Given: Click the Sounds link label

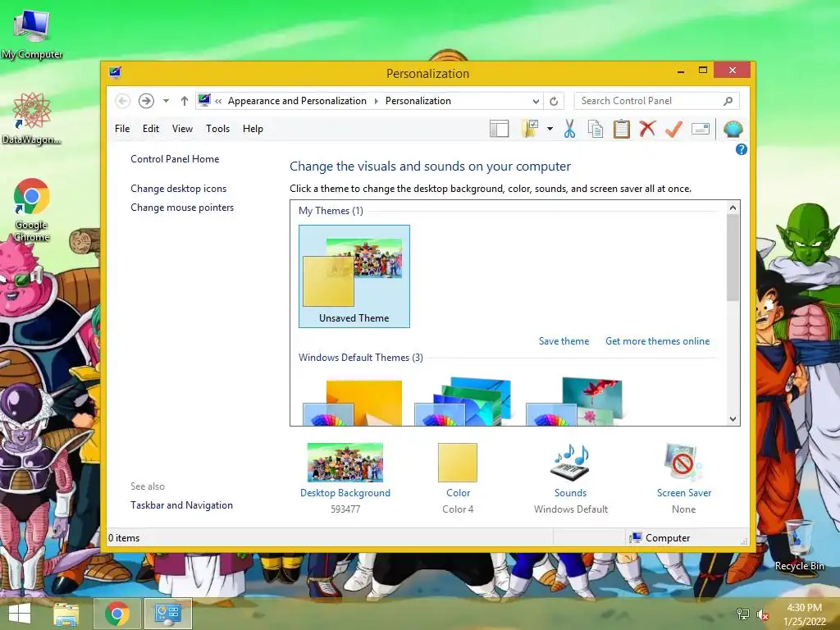Looking at the screenshot, I should click(x=570, y=493).
